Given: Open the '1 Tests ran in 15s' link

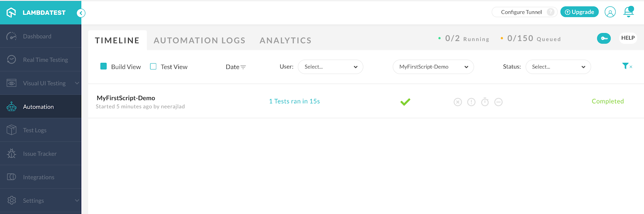Looking at the screenshot, I should [294, 101].
